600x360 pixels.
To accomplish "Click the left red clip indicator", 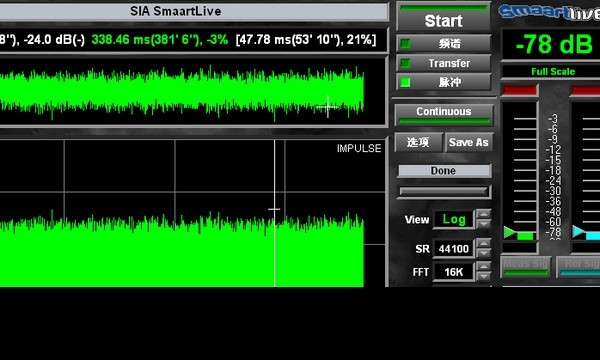I will (519, 90).
